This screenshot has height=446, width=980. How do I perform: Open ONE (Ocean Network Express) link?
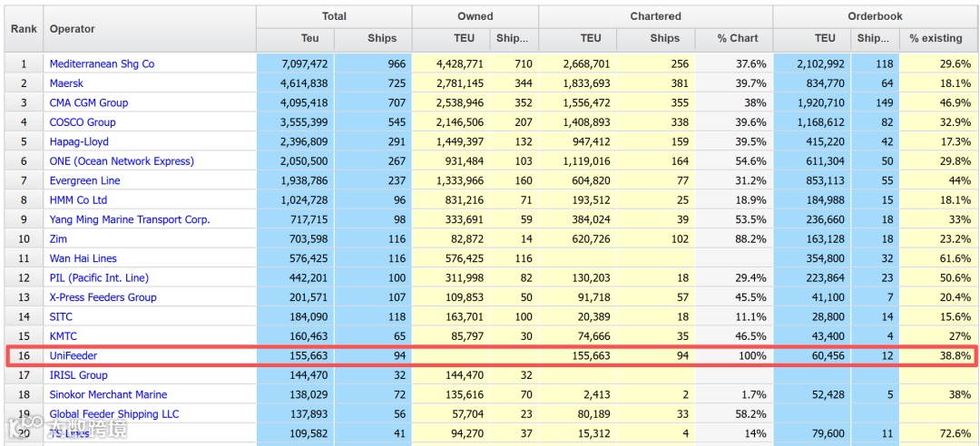[x=122, y=161]
